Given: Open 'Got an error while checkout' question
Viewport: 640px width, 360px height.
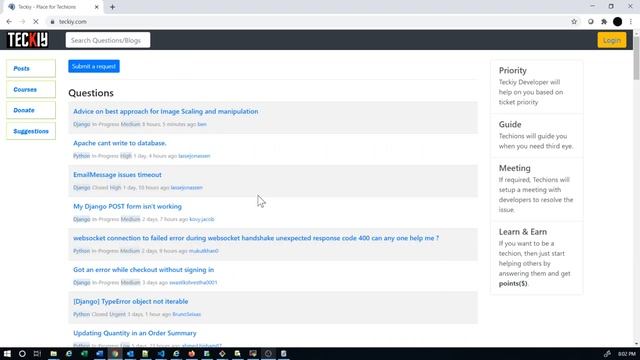Looking at the screenshot, I should (x=143, y=270).
